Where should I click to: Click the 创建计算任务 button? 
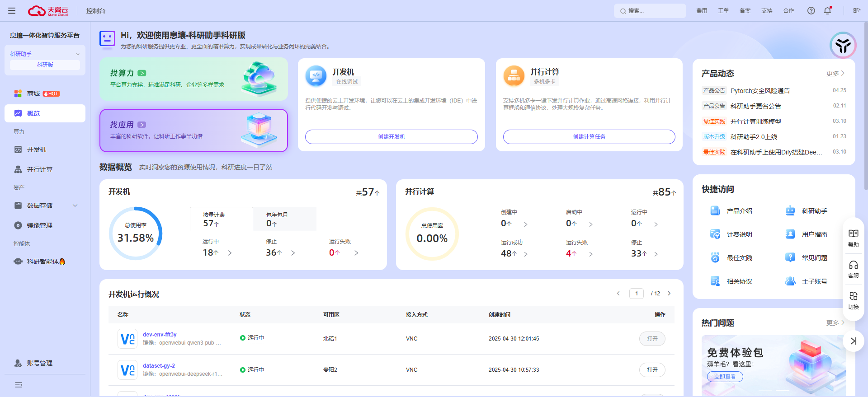click(589, 137)
